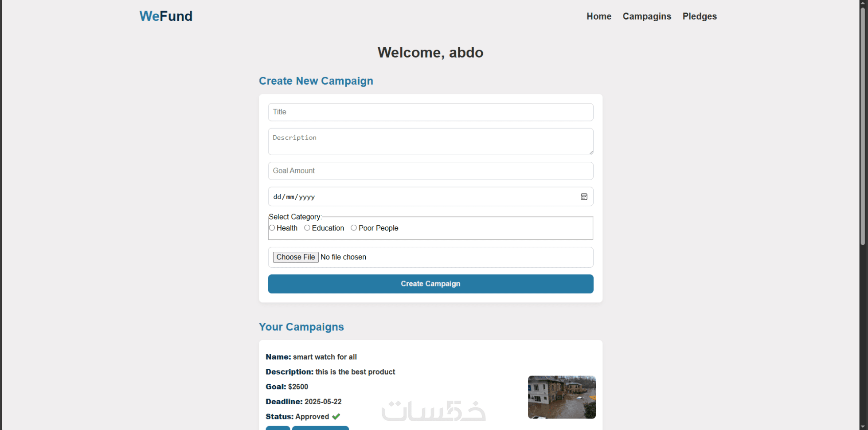This screenshot has width=868, height=430.
Task: Open the Campagins nav link
Action: (647, 16)
